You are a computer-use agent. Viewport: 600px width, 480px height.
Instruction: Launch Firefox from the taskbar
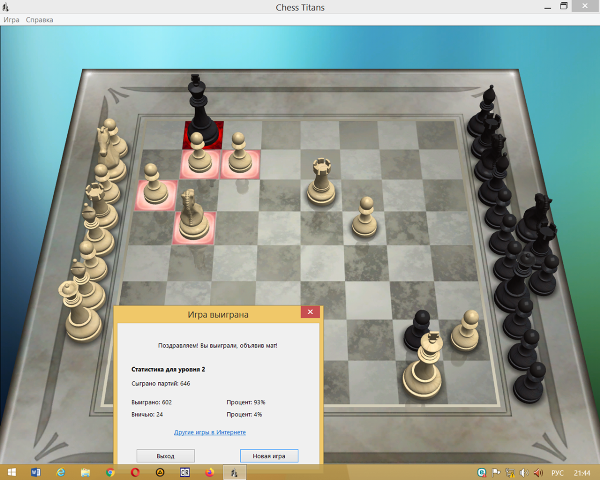coord(209,472)
